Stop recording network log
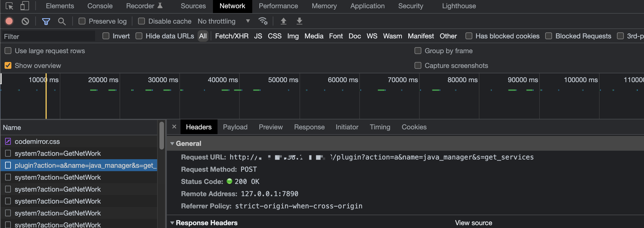Viewport: 644px width, 228px height. point(9,21)
